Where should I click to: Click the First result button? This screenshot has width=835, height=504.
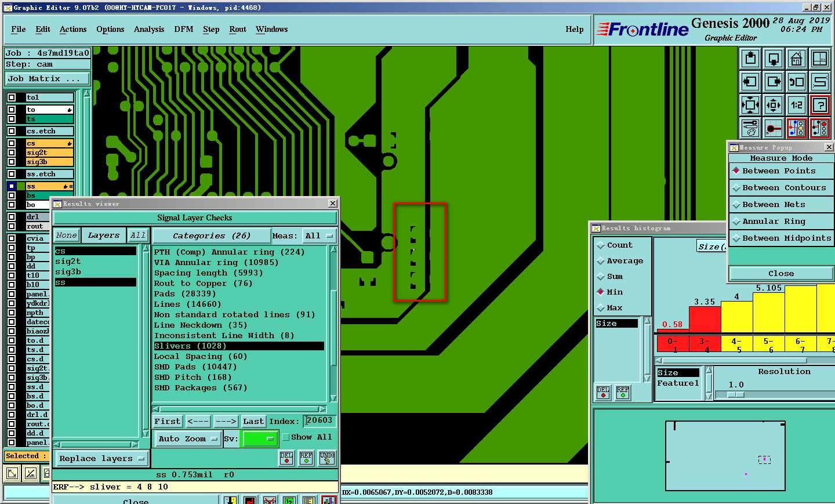(x=168, y=422)
